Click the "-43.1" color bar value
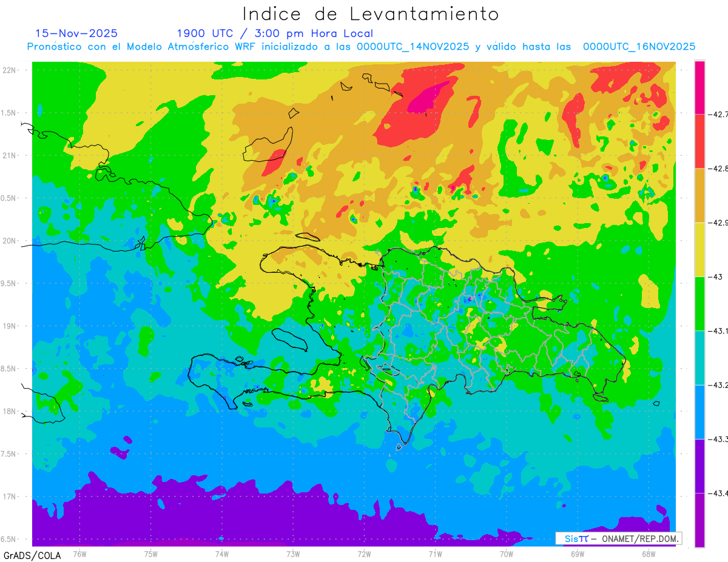728x562 pixels. 717,330
